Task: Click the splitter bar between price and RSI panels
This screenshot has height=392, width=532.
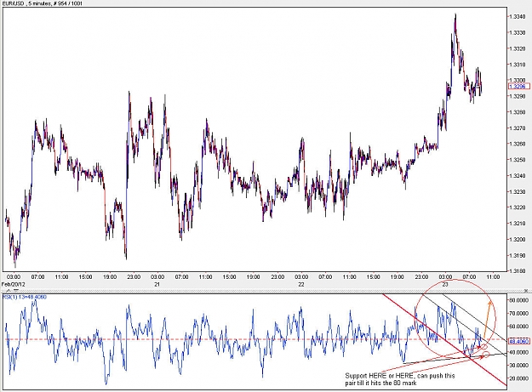Action: 266,291
